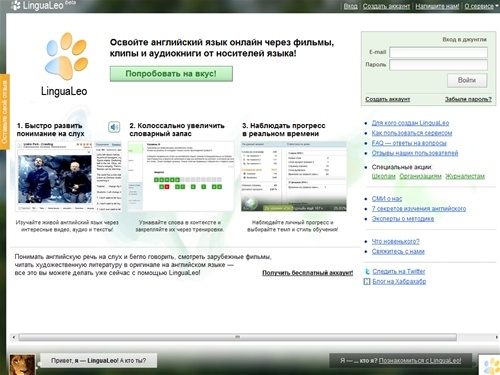
Task: Open the Вход link in top bar
Action: point(350,6)
